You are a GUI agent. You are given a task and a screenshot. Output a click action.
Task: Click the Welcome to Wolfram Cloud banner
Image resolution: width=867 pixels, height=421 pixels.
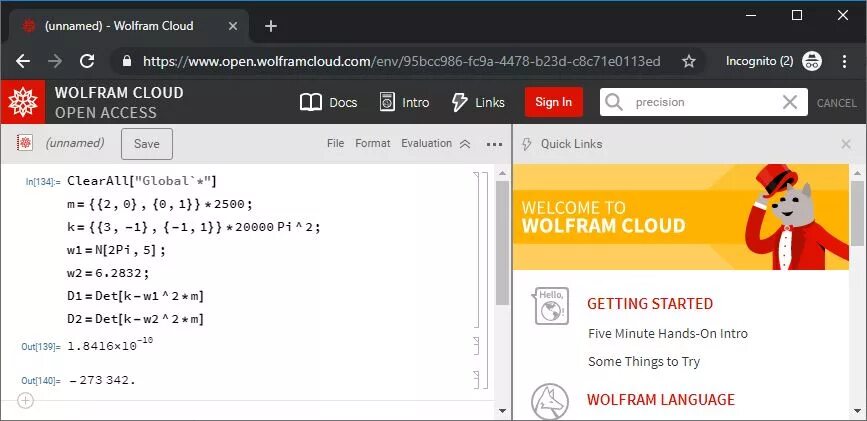coord(681,217)
